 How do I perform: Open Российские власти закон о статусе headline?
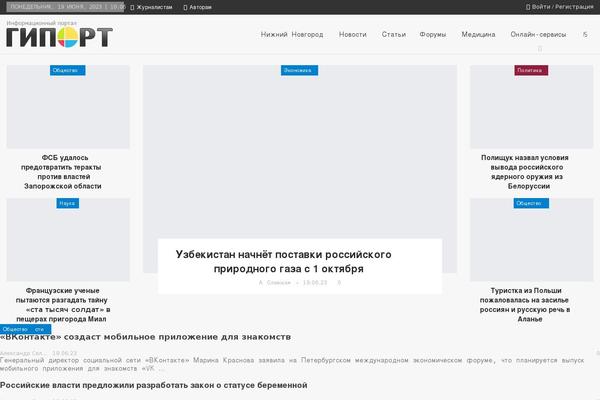(x=153, y=385)
